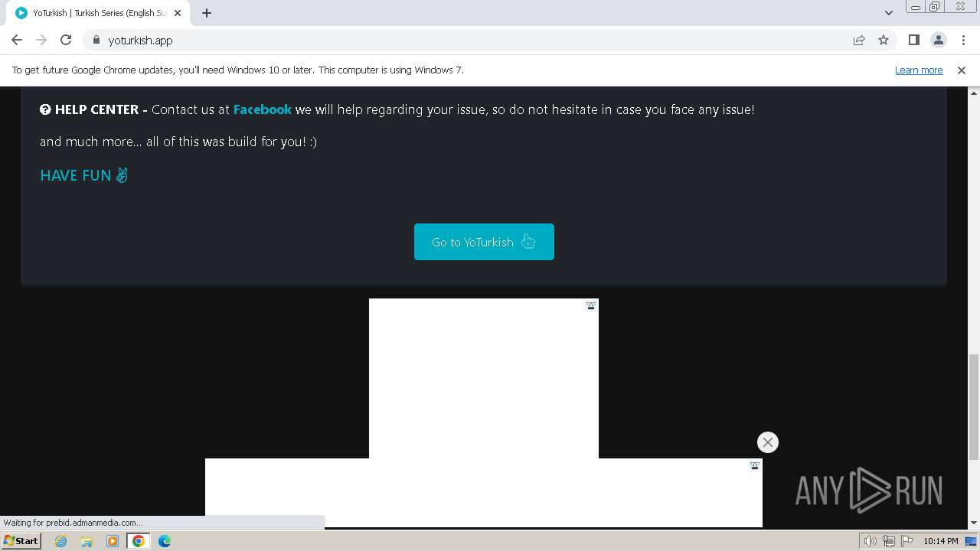
Task: Click the square advertisement box
Action: (x=484, y=379)
